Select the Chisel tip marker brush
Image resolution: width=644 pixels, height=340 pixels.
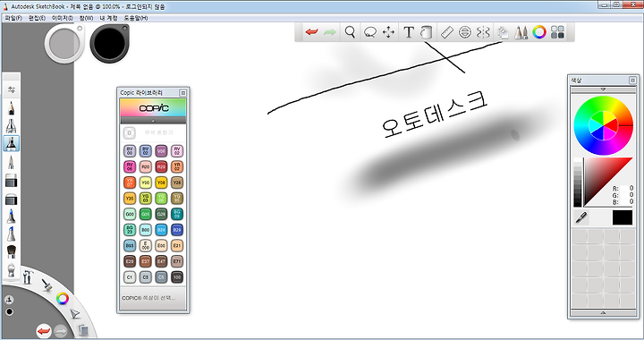(x=11, y=181)
